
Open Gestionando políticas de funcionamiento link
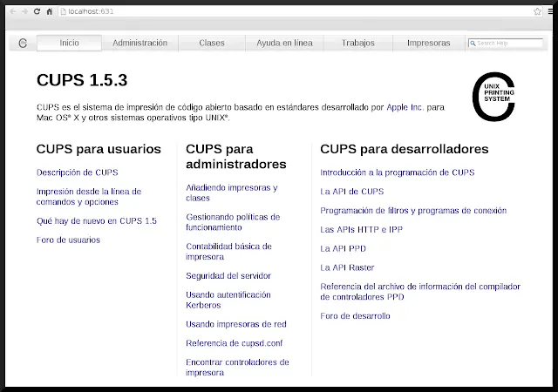(233, 222)
